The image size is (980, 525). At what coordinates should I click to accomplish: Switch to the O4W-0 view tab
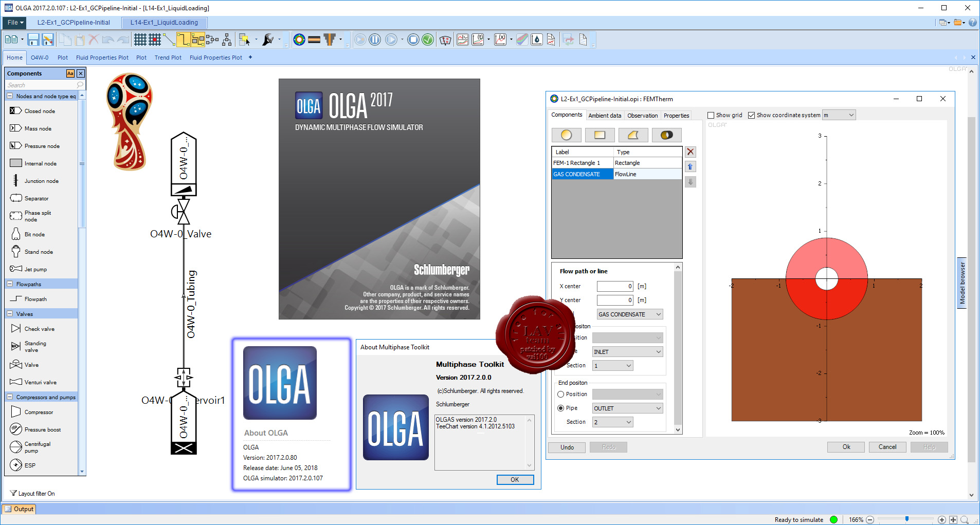[40, 58]
